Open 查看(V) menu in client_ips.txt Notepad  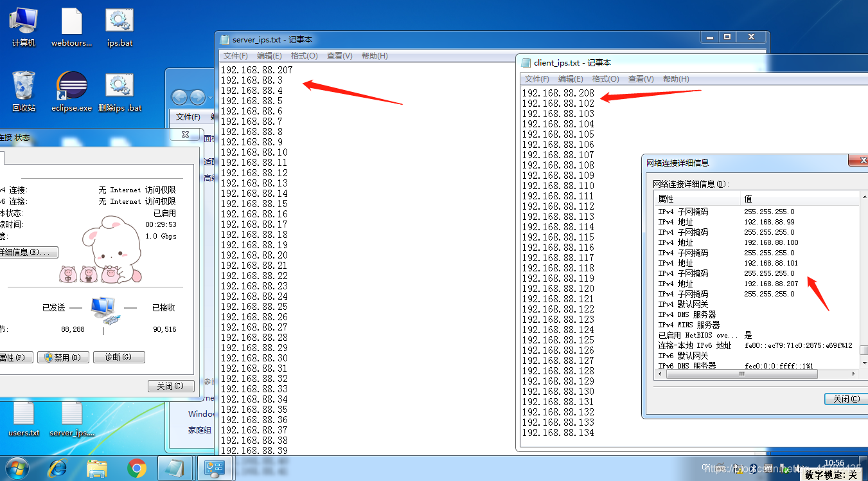pos(641,79)
